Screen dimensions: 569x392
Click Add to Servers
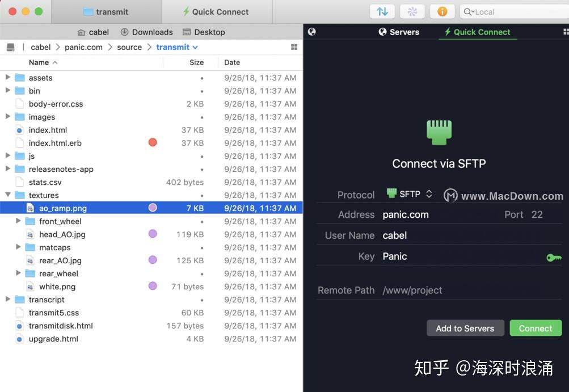point(465,328)
